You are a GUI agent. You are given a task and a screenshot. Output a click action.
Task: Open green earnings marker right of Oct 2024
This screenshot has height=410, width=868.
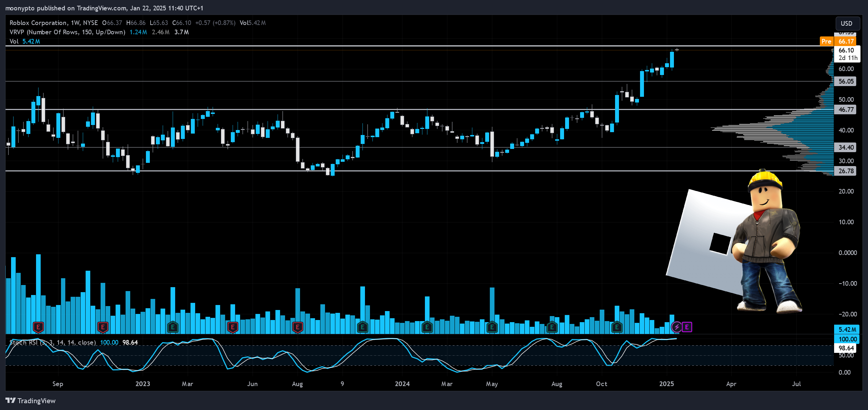pos(617,327)
